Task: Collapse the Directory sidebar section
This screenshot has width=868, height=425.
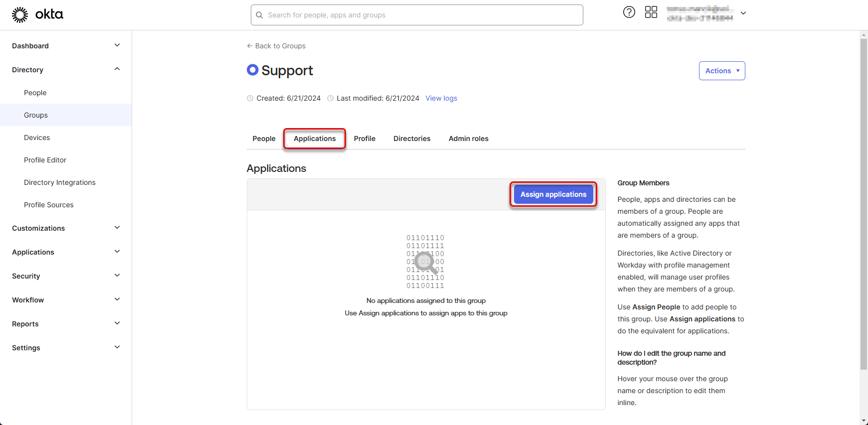Action: pyautogui.click(x=117, y=69)
